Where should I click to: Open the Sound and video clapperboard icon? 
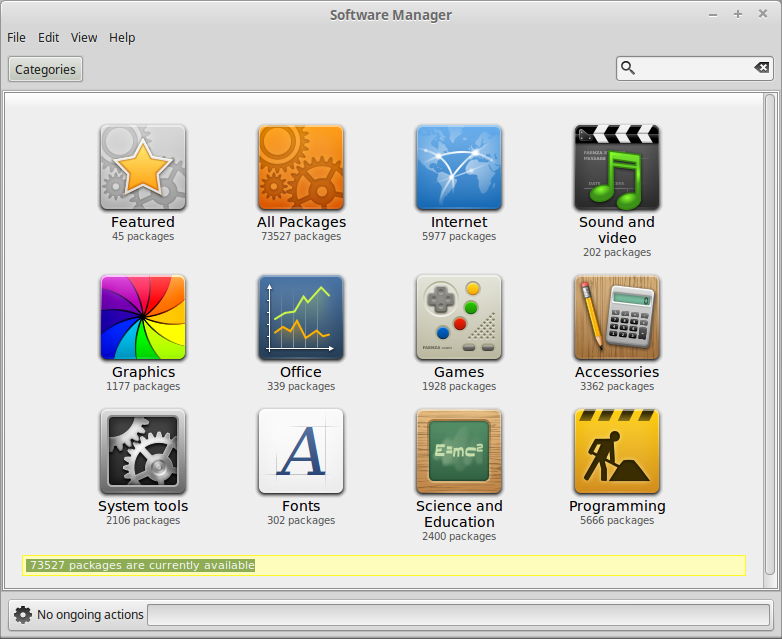click(x=617, y=167)
